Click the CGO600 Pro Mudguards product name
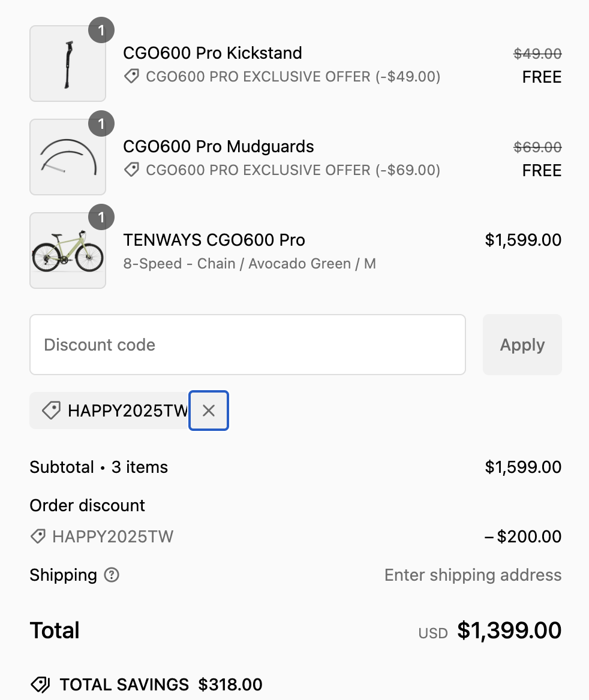This screenshot has height=700, width=589. pyautogui.click(x=218, y=146)
